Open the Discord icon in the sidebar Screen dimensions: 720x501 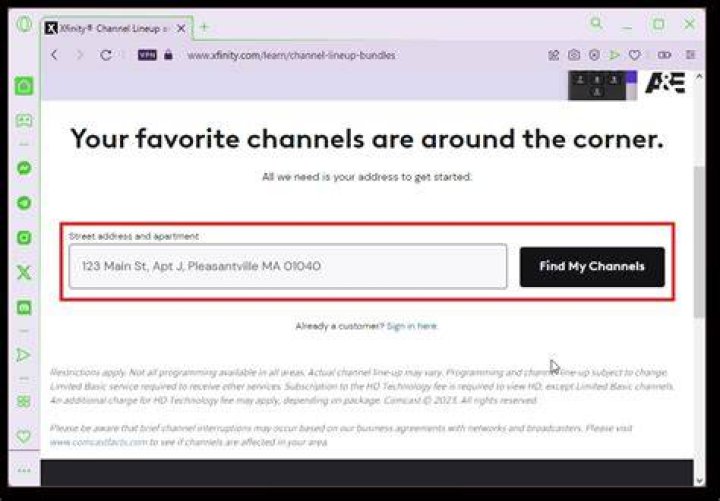pos(24,307)
